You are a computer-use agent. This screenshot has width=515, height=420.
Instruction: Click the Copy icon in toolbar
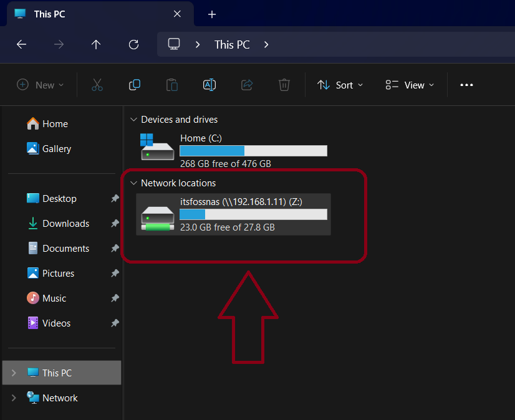click(x=134, y=85)
